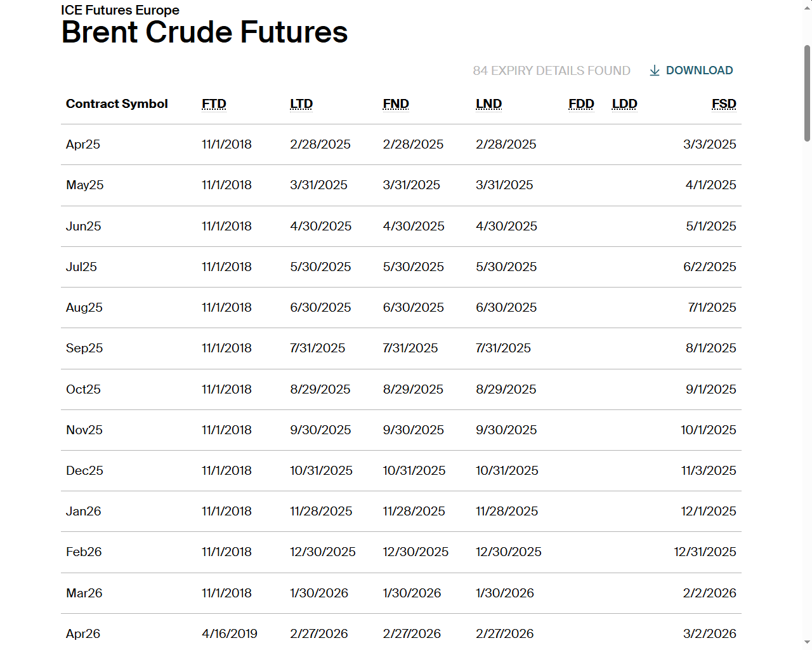Click the Apr26 LND date 2/27/2026
Image resolution: width=812 pixels, height=650 pixels.
point(505,633)
